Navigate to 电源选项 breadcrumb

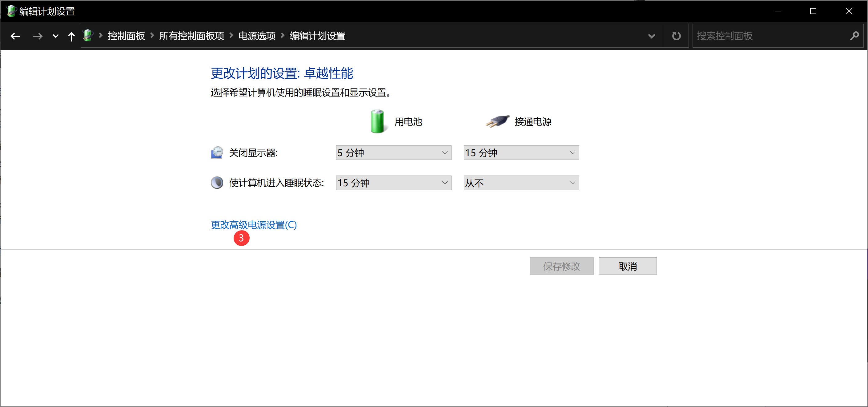257,36
